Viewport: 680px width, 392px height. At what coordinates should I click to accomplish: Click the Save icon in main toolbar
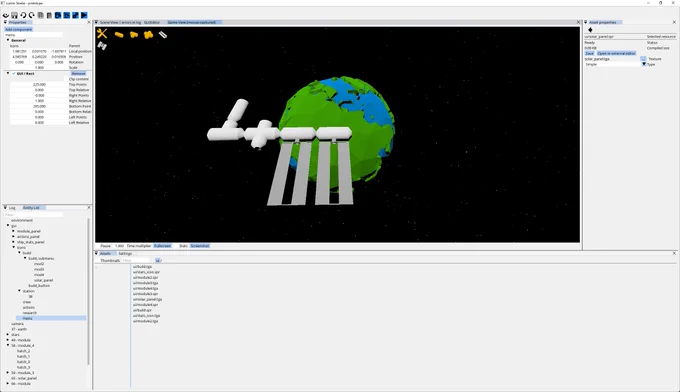tap(14, 15)
